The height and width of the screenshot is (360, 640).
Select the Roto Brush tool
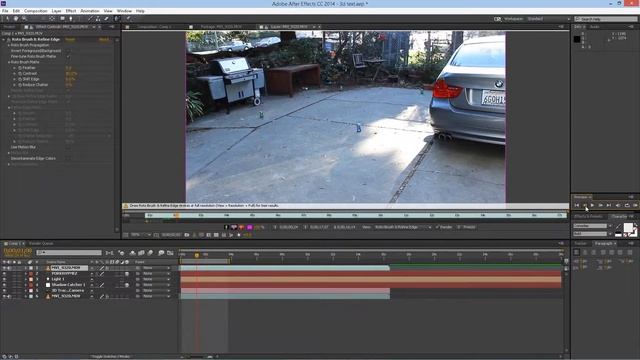click(117, 18)
